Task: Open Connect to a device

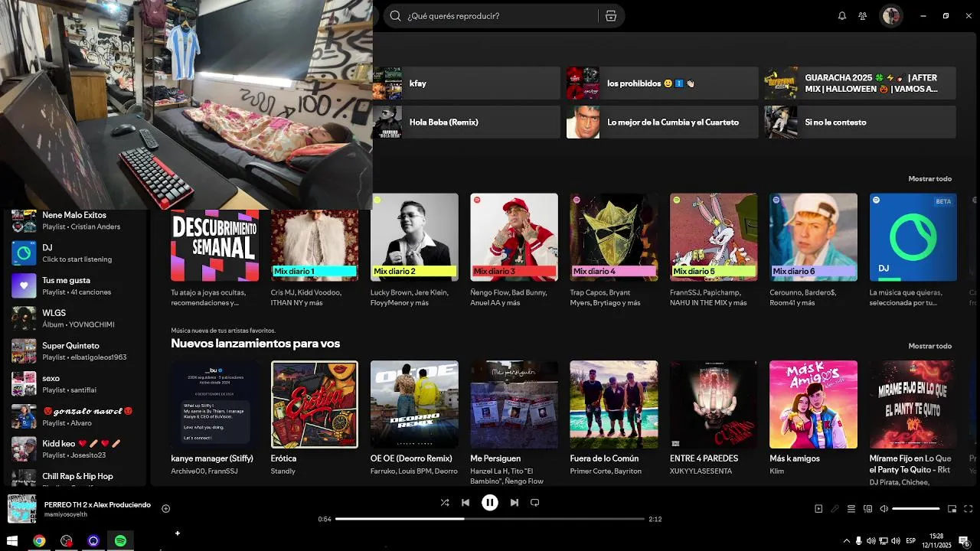Action: (x=867, y=509)
